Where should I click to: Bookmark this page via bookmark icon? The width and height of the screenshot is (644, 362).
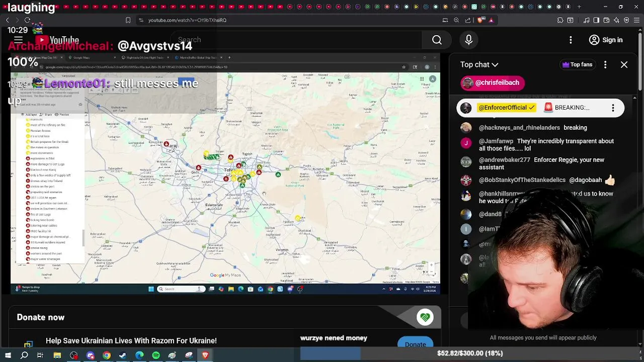pyautogui.click(x=128, y=20)
